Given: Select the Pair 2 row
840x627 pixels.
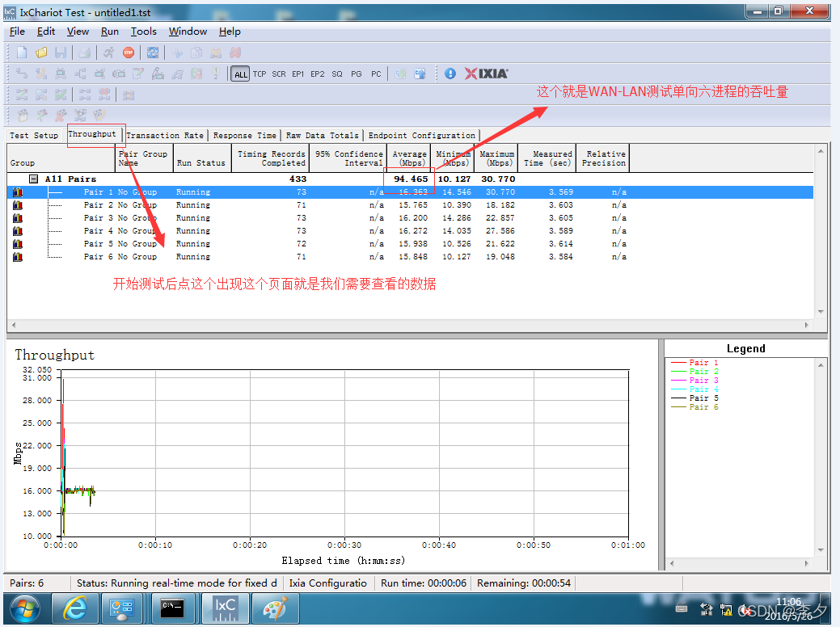Looking at the screenshot, I should [411, 205].
